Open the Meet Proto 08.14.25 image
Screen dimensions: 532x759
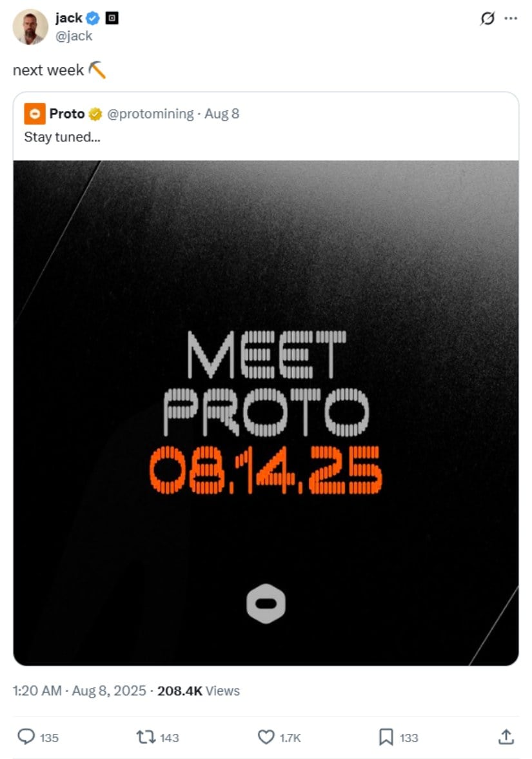[266, 413]
